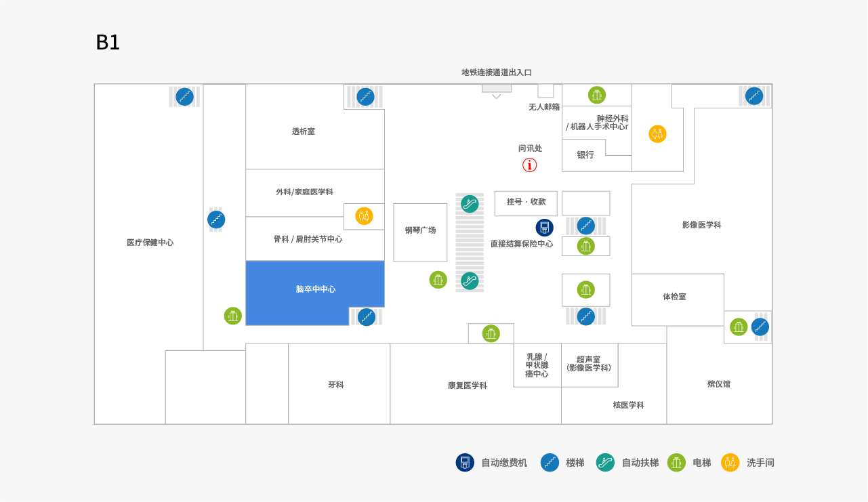
Task: Click the stairs icon right of 体检室
Action: 760,327
